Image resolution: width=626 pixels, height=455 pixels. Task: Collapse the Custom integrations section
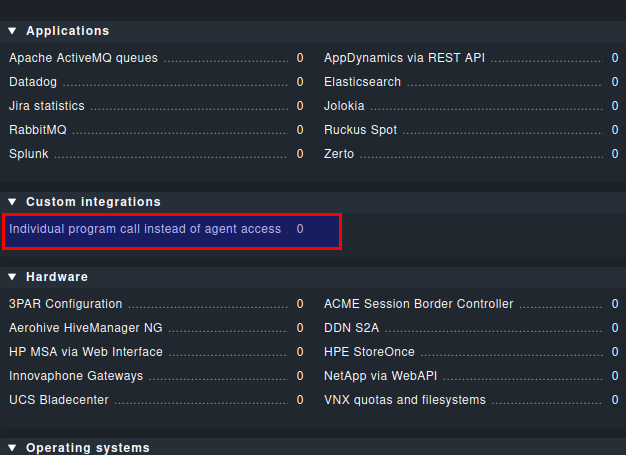[12, 202]
